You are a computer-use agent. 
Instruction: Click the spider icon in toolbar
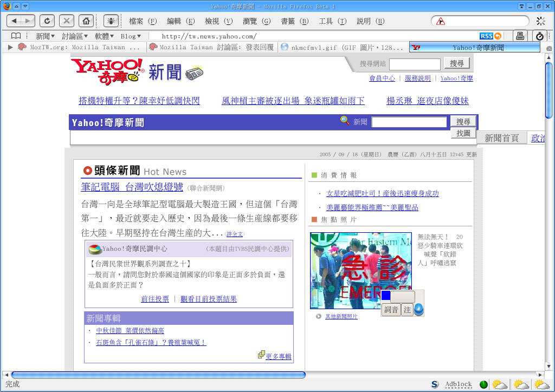(x=111, y=21)
